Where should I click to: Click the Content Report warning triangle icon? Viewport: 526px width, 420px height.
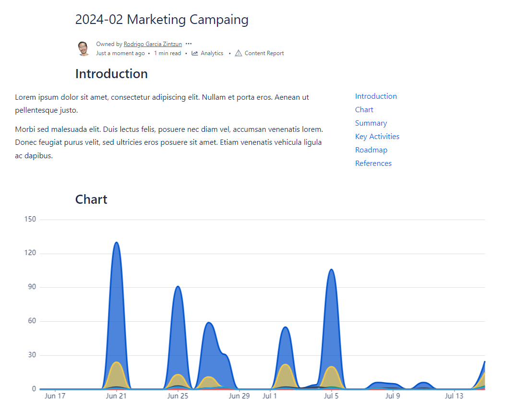pos(239,53)
